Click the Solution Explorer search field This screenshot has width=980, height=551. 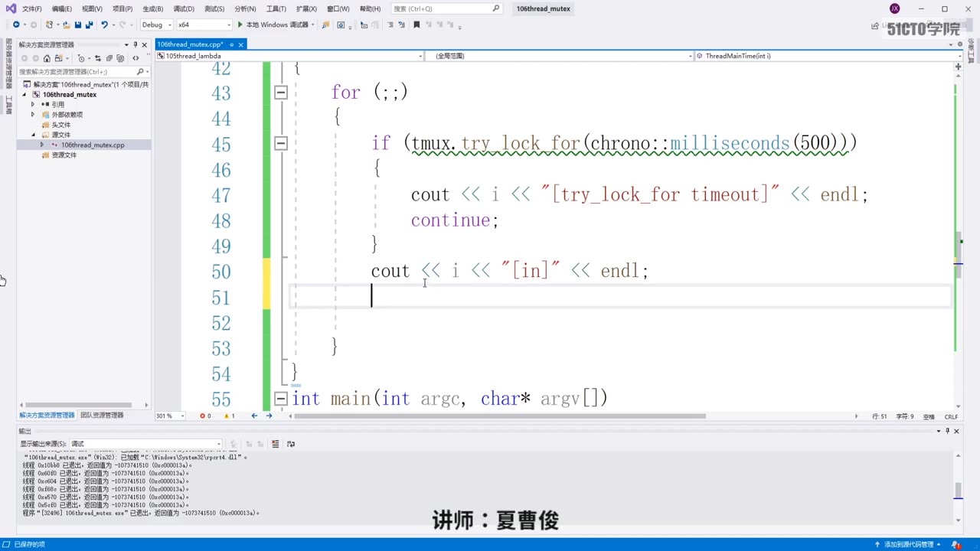tap(83, 72)
